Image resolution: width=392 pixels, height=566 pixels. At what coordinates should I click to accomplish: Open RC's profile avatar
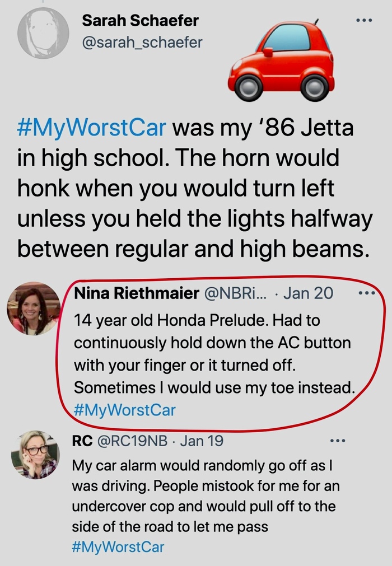[35, 454]
